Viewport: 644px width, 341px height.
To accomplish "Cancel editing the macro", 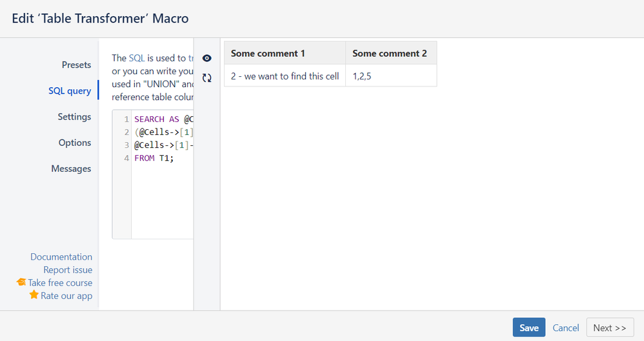I will tap(565, 328).
